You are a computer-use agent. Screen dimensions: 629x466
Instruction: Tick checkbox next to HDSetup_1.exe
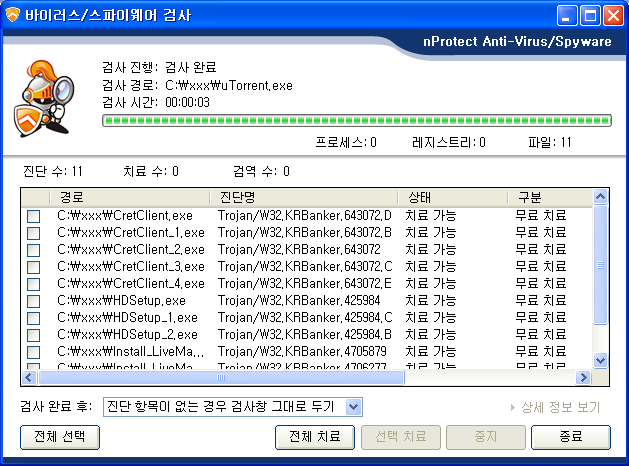[34, 318]
